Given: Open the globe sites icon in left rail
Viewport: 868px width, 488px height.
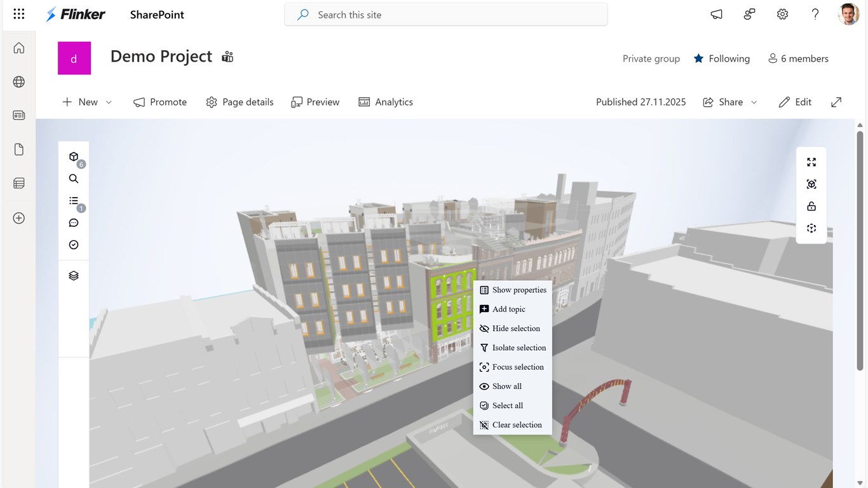Looking at the screenshot, I should point(19,82).
